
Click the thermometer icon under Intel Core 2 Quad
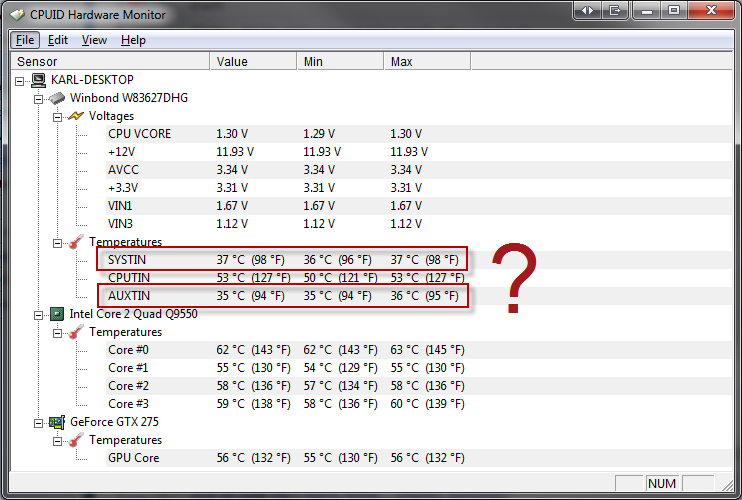tap(76, 332)
